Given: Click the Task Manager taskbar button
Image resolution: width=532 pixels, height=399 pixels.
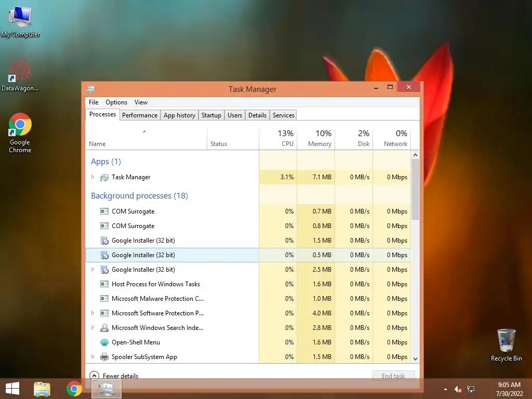Looking at the screenshot, I should click(107, 389).
